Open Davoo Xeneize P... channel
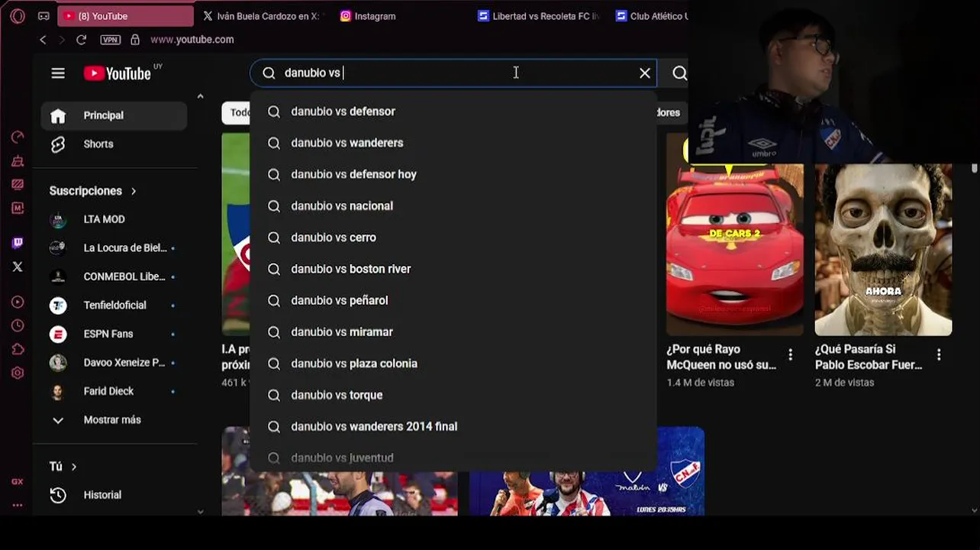This screenshot has height=550, width=980. (114, 363)
